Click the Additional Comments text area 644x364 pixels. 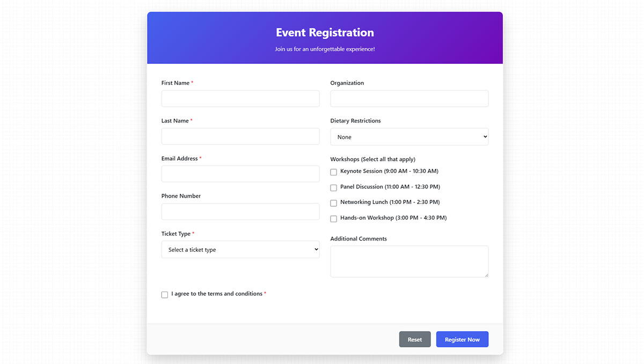click(409, 261)
